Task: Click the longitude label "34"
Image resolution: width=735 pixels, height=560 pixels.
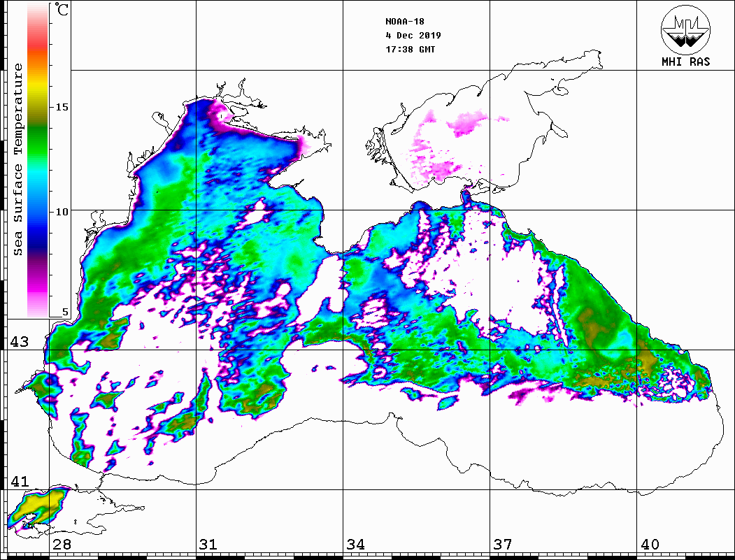Action: (356, 544)
